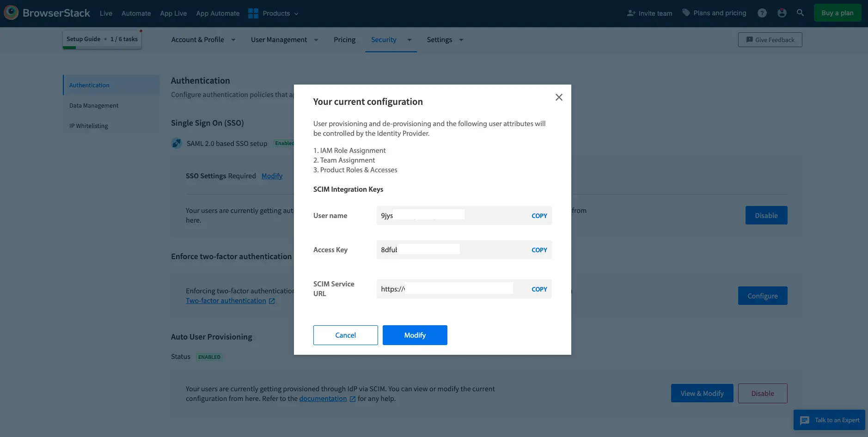Click the Plans and pricing tag icon
868x437 pixels.
(686, 13)
